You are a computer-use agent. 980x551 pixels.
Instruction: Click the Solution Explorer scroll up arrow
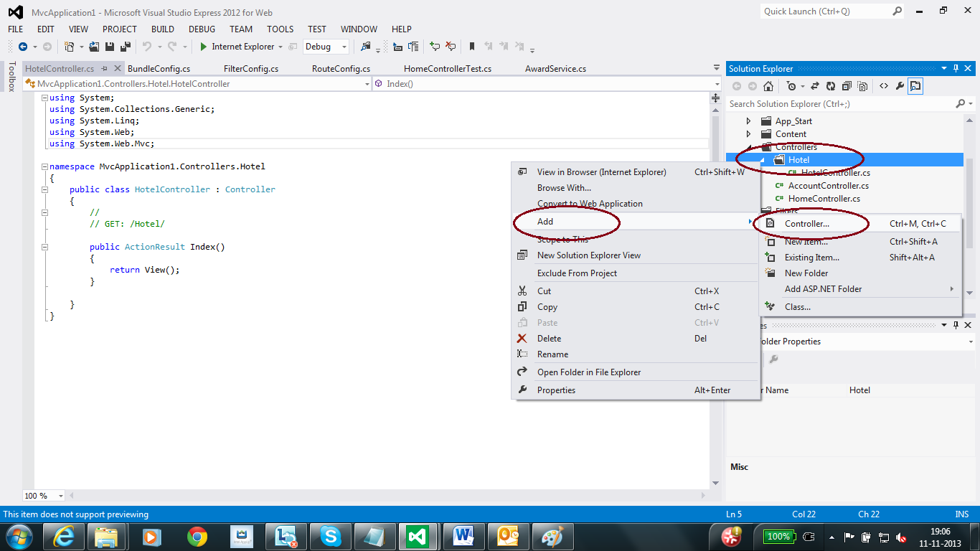(x=969, y=120)
